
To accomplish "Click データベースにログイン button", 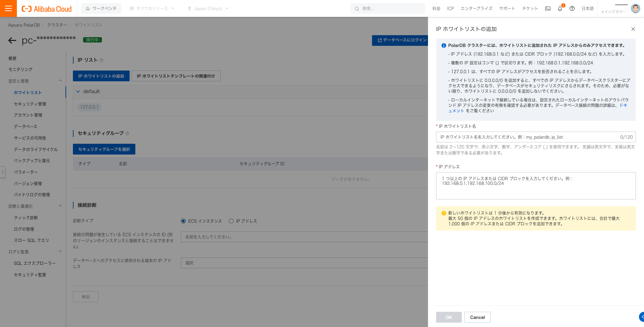I will pos(400,40).
